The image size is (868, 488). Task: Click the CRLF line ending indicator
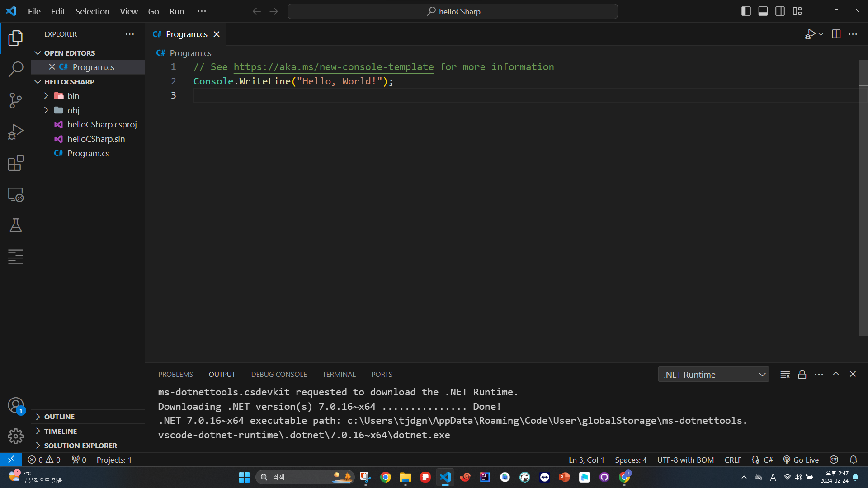(732, 460)
